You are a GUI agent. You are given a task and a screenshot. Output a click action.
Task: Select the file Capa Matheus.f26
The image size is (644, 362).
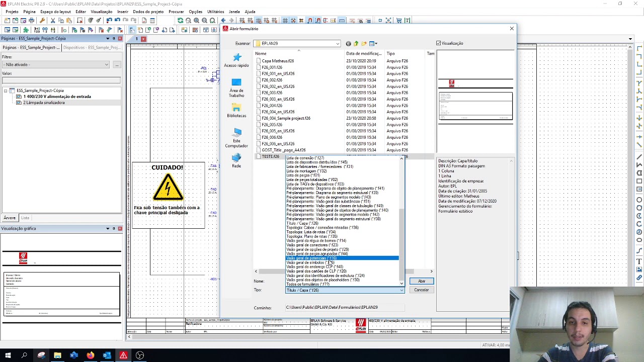(x=278, y=61)
